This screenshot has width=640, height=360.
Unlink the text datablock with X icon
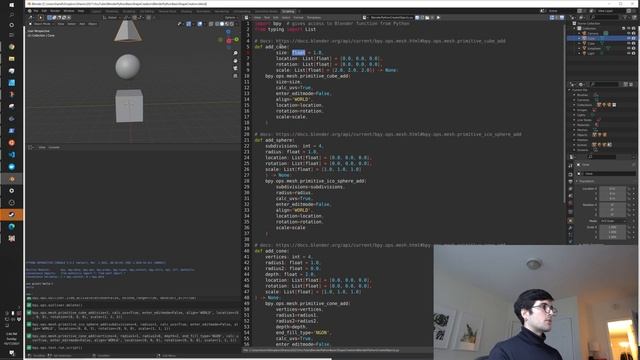[432, 18]
